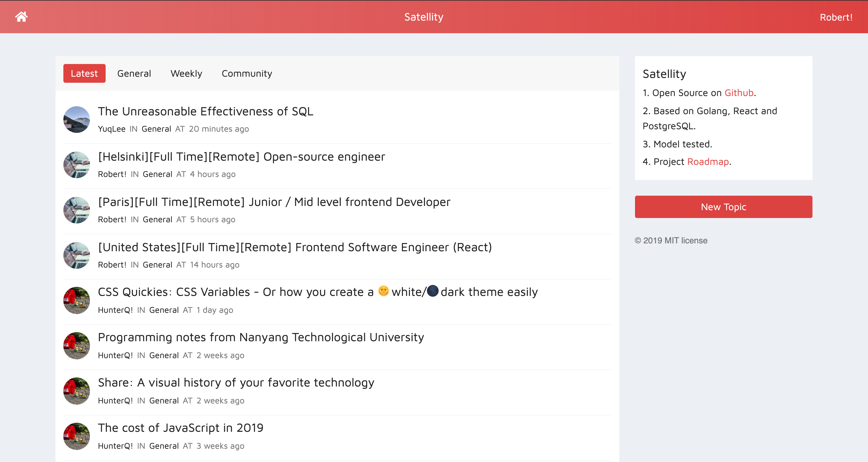Open the Community tab

[247, 73]
